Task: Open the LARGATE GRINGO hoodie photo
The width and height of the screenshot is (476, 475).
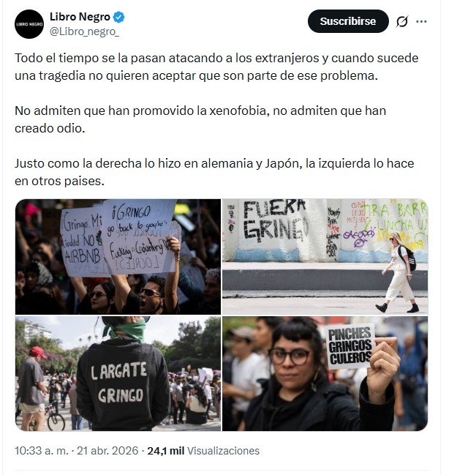Action: pyautogui.click(x=118, y=373)
